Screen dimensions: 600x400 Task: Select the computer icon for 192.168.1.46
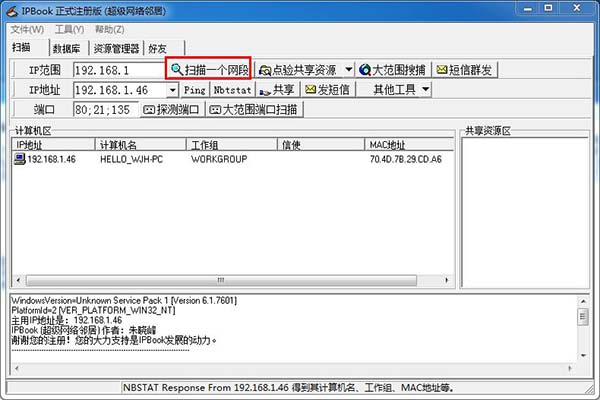point(20,159)
